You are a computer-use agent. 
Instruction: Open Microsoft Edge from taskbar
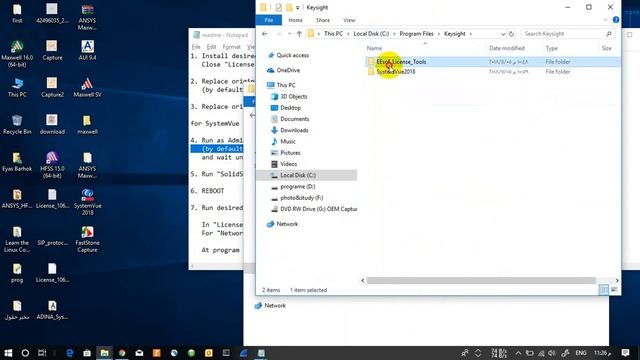click(70, 353)
